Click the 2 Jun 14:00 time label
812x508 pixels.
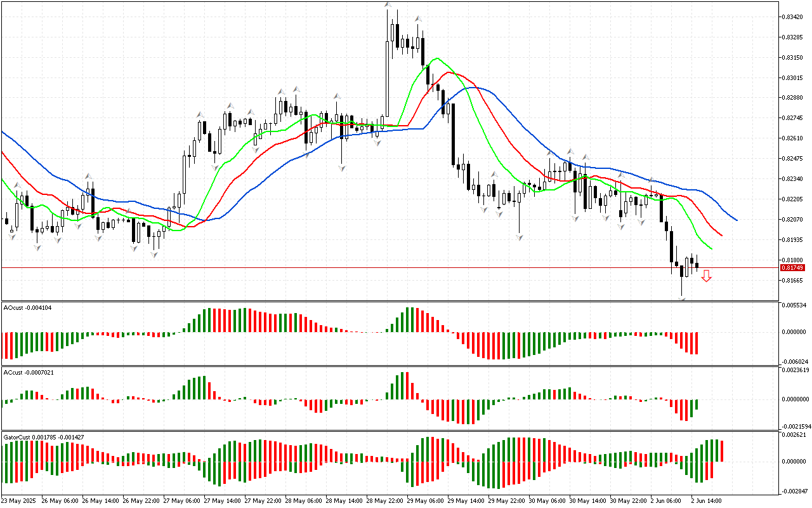point(705,501)
